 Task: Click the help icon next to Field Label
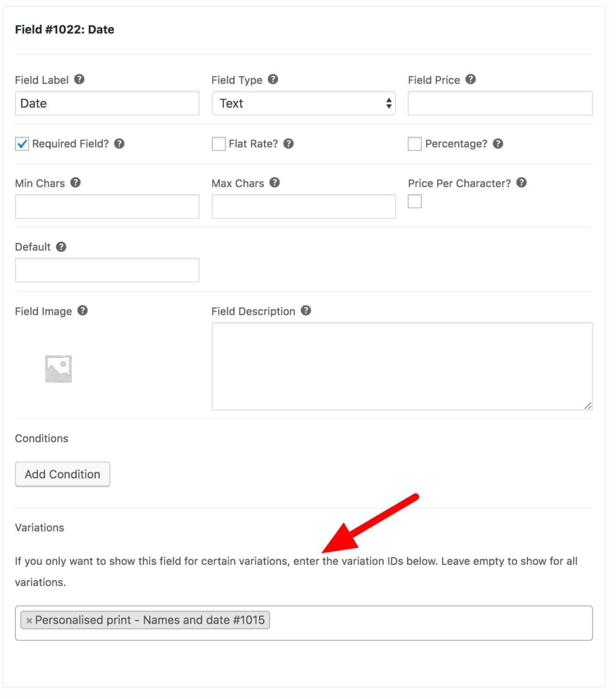coord(79,79)
